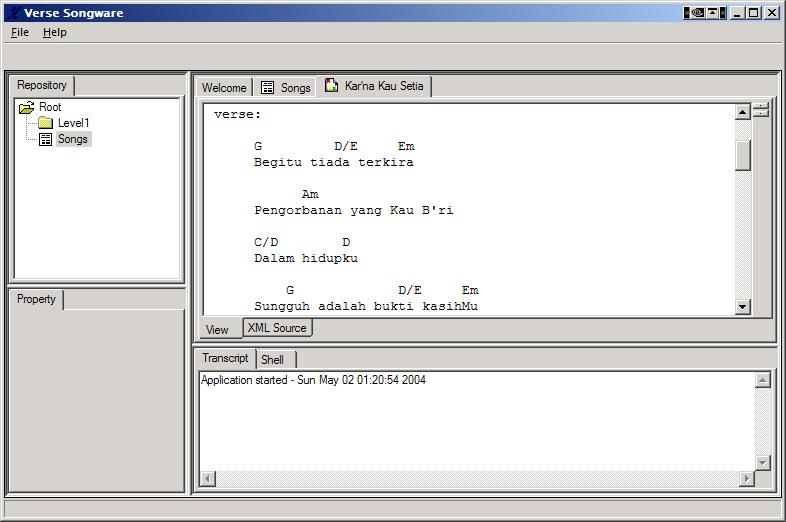
Task: Select the Transcript tab
Action: click(x=225, y=358)
